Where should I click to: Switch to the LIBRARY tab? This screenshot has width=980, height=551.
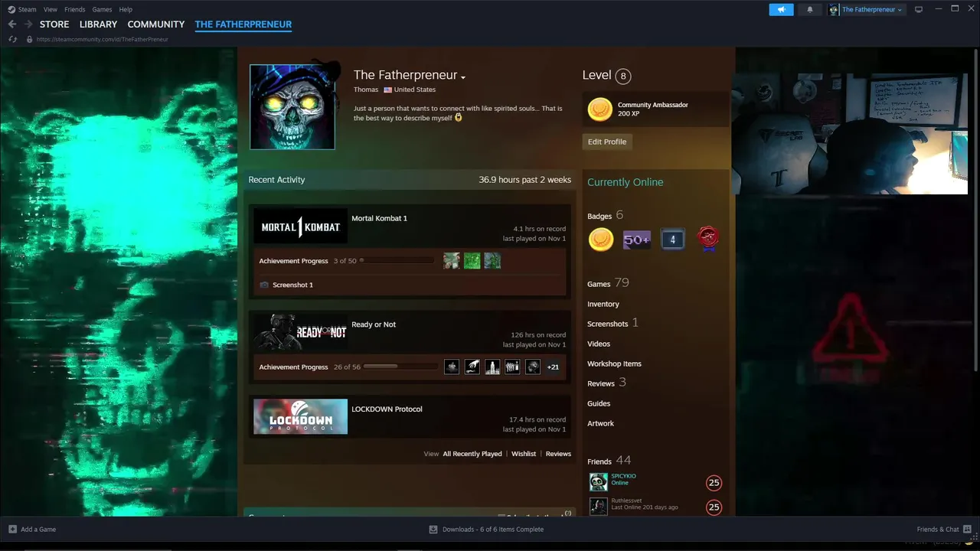99,24
